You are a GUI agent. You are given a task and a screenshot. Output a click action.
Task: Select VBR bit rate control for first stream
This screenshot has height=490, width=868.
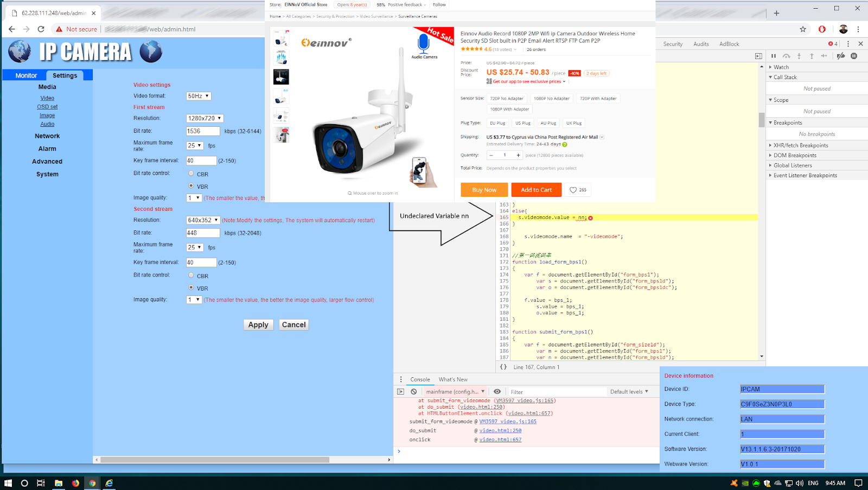(x=191, y=185)
